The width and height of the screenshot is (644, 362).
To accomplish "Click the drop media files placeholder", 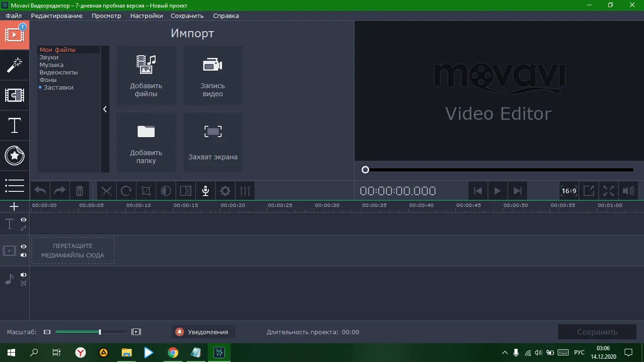I will click(x=73, y=250).
